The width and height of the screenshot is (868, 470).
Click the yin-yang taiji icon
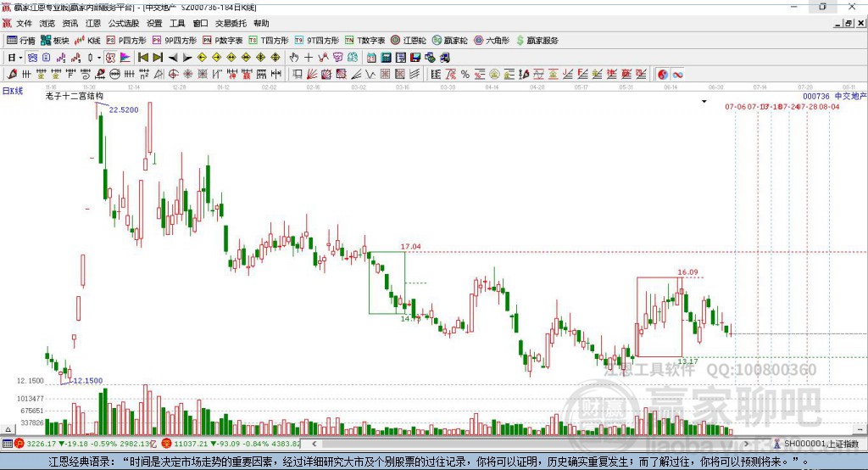663,75
